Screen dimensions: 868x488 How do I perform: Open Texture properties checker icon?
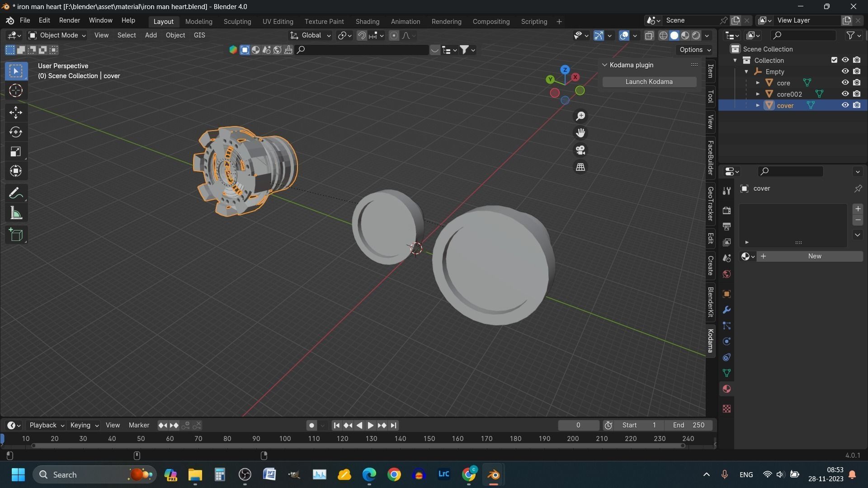[726, 409]
